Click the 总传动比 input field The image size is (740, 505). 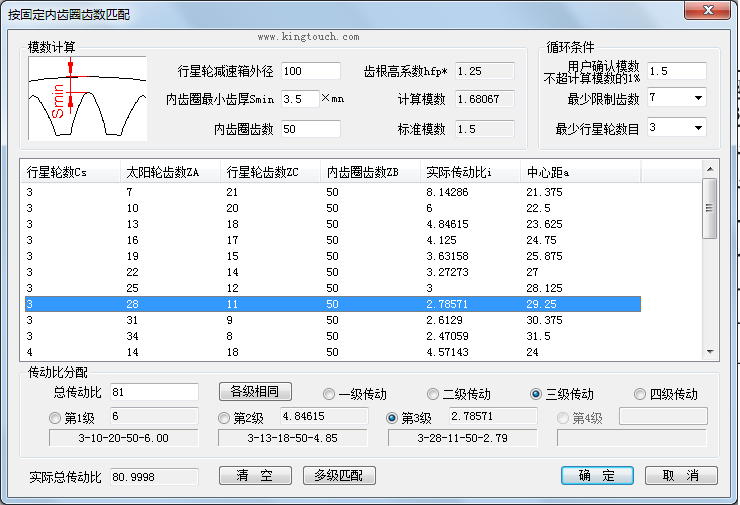pos(154,392)
